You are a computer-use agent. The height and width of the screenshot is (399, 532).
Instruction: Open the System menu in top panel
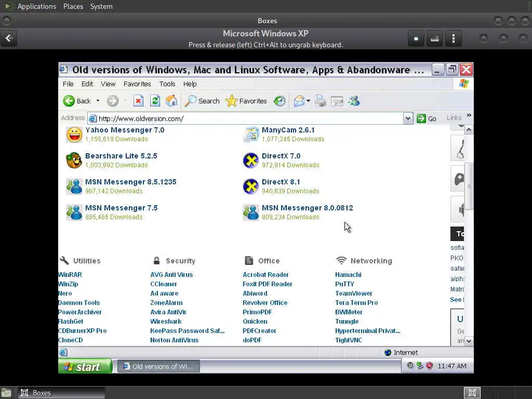101,6
